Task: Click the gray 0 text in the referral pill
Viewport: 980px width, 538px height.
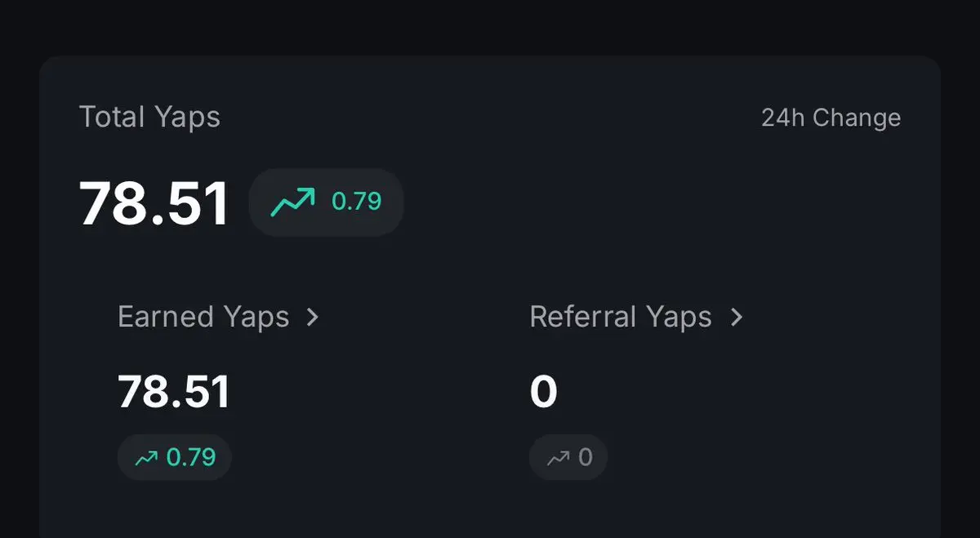Action: tap(586, 457)
